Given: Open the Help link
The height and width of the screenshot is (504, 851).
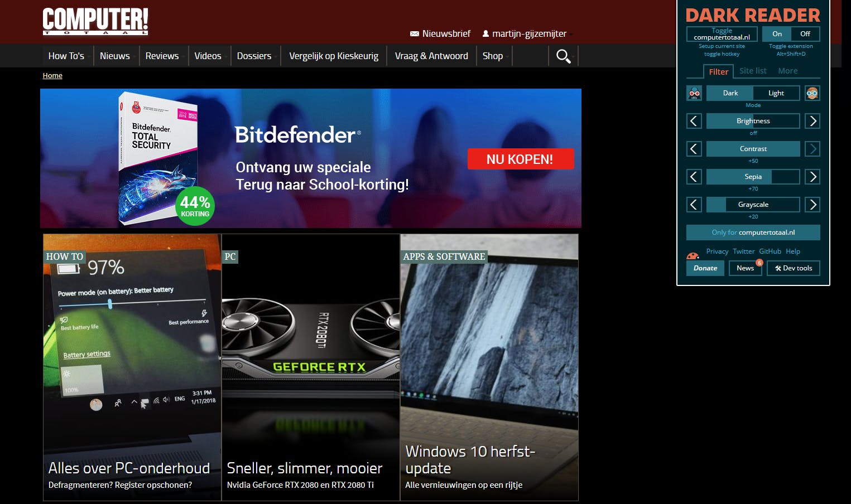Looking at the screenshot, I should 793,251.
